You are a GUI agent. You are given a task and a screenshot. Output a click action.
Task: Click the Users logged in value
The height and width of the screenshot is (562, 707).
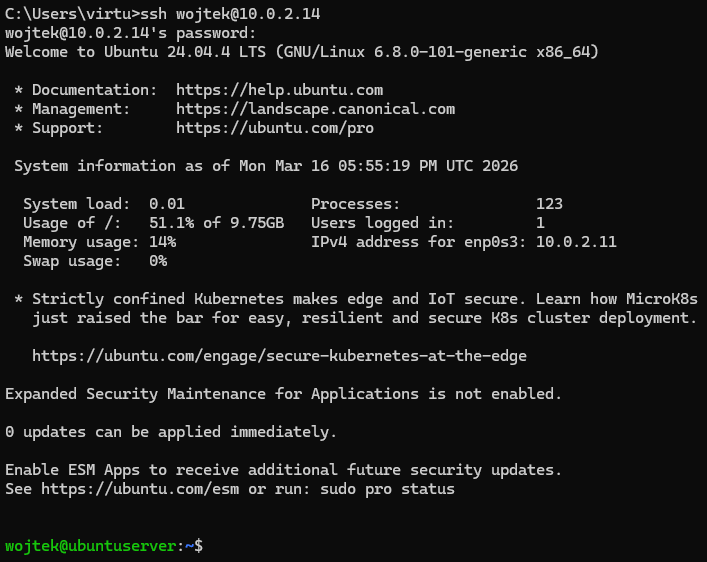(540, 223)
